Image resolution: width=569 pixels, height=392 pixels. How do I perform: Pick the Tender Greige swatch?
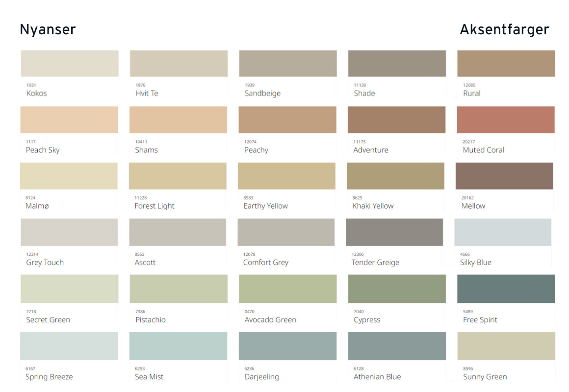point(394,232)
